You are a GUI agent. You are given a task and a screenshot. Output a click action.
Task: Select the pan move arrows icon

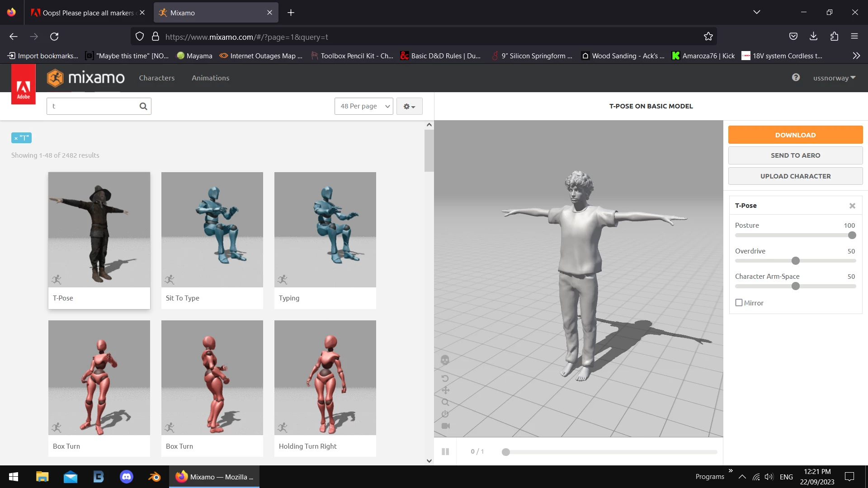[x=445, y=390]
